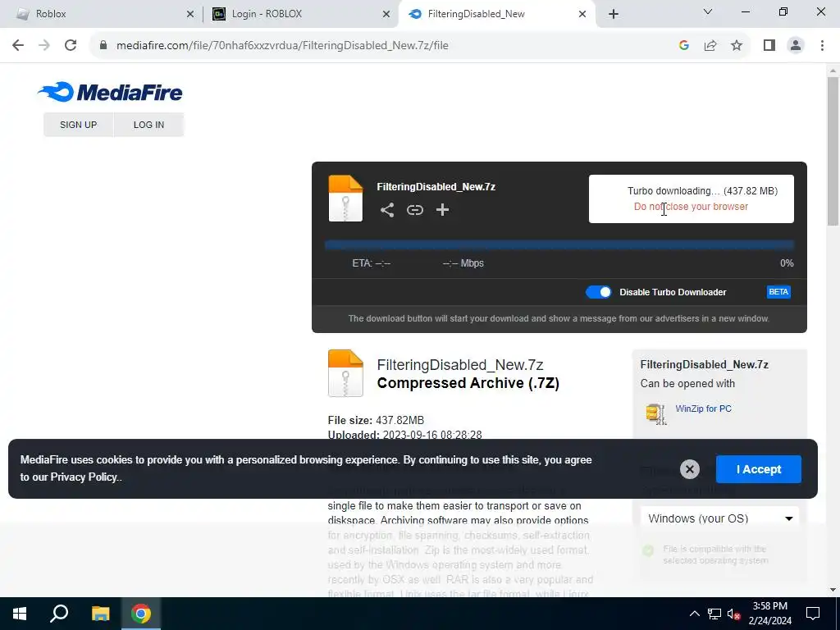Go back with the browser back arrow
The height and width of the screenshot is (630, 840).
(x=18, y=46)
